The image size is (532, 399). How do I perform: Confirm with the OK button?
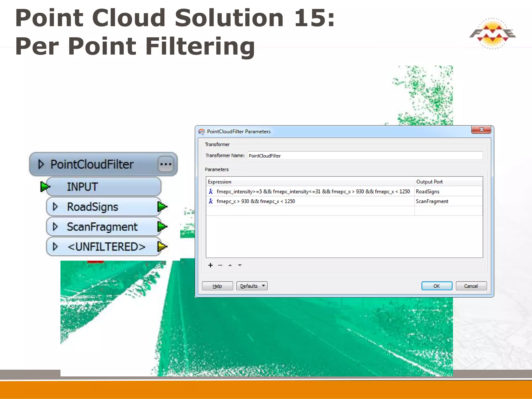pyautogui.click(x=437, y=286)
